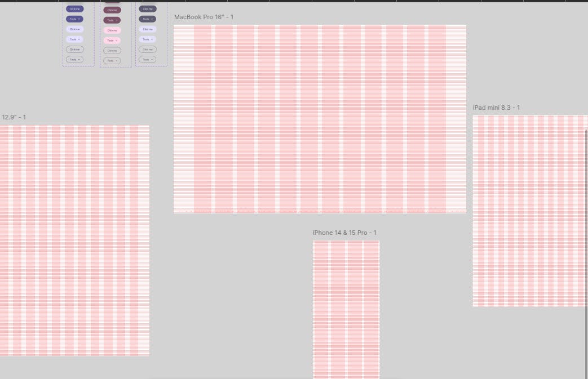This screenshot has width=588, height=379.
Task: Select the 12.9" - 1 frame label
Action: (x=13, y=117)
